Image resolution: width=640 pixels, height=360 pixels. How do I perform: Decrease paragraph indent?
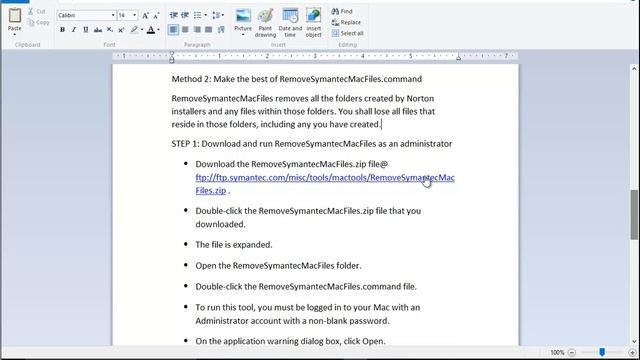pyautogui.click(x=173, y=15)
